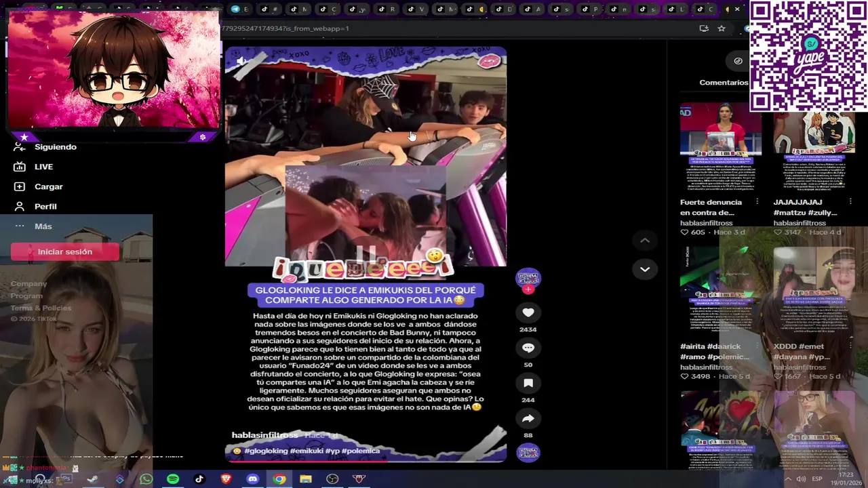
Task: Open hablasinfiltross profile under main video
Action: tap(264, 435)
